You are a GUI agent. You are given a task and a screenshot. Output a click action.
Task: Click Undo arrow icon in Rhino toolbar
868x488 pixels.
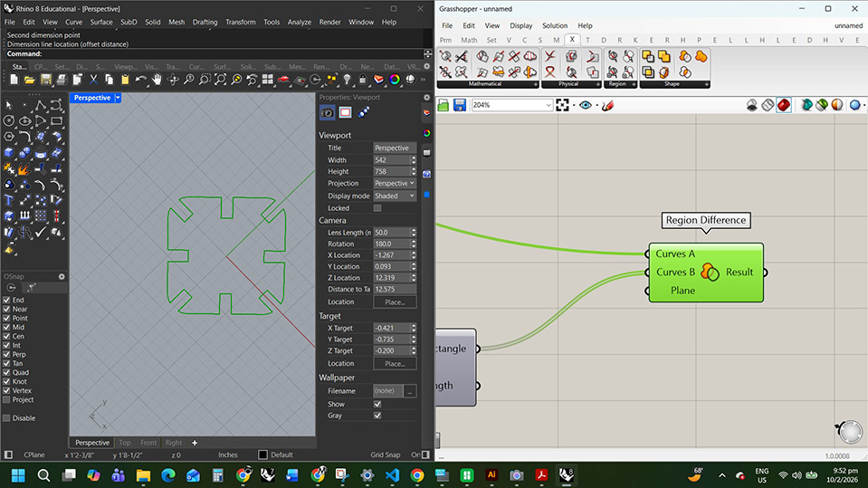tap(141, 80)
